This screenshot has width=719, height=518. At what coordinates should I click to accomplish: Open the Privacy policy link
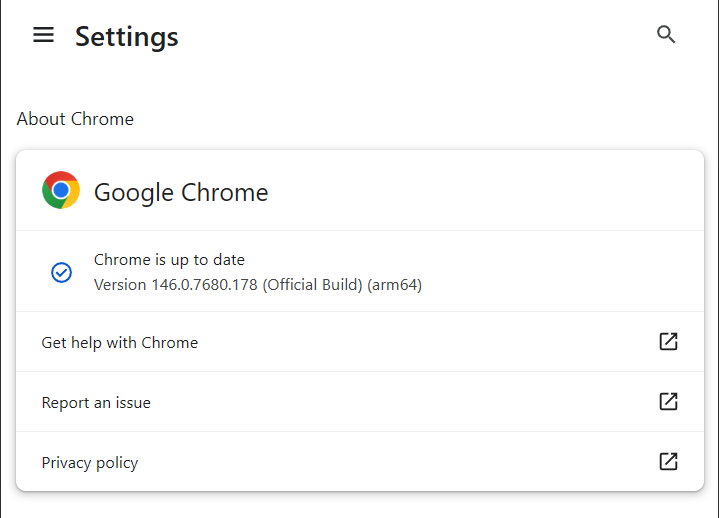tap(90, 463)
